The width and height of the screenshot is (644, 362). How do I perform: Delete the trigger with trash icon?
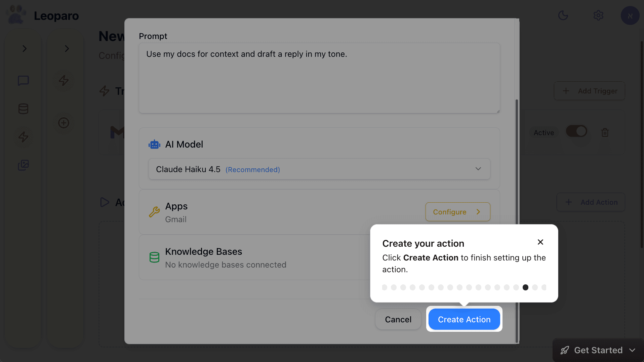[x=605, y=132]
